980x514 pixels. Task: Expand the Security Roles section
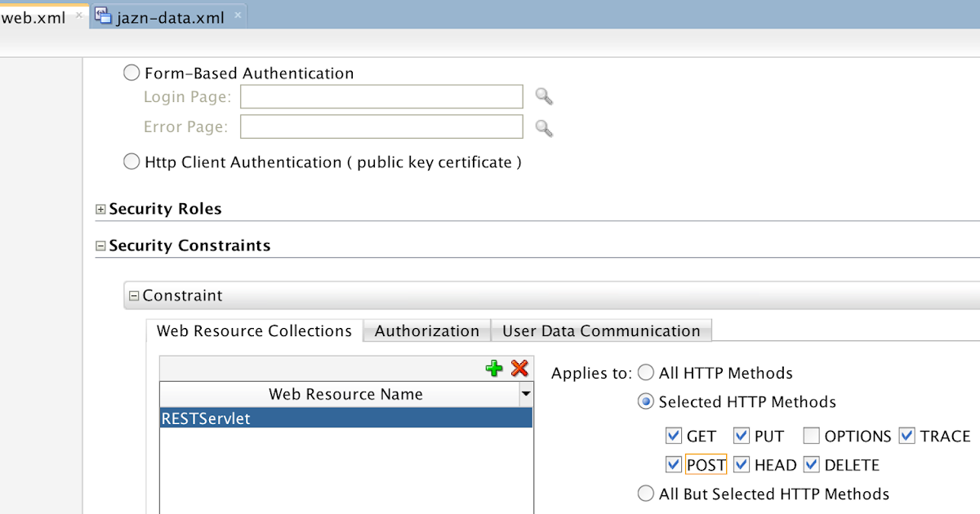pyautogui.click(x=100, y=209)
